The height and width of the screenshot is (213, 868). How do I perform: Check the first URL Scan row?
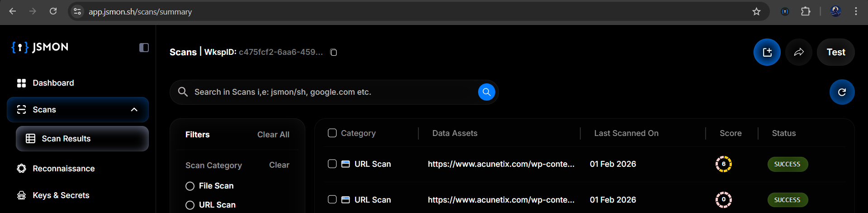click(x=332, y=164)
